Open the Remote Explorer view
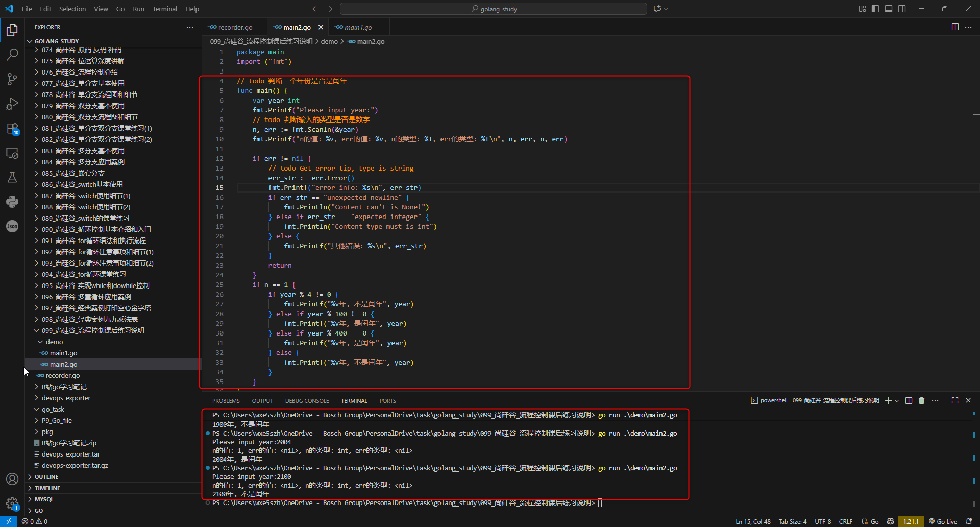Image resolution: width=980 pixels, height=527 pixels. point(12,153)
